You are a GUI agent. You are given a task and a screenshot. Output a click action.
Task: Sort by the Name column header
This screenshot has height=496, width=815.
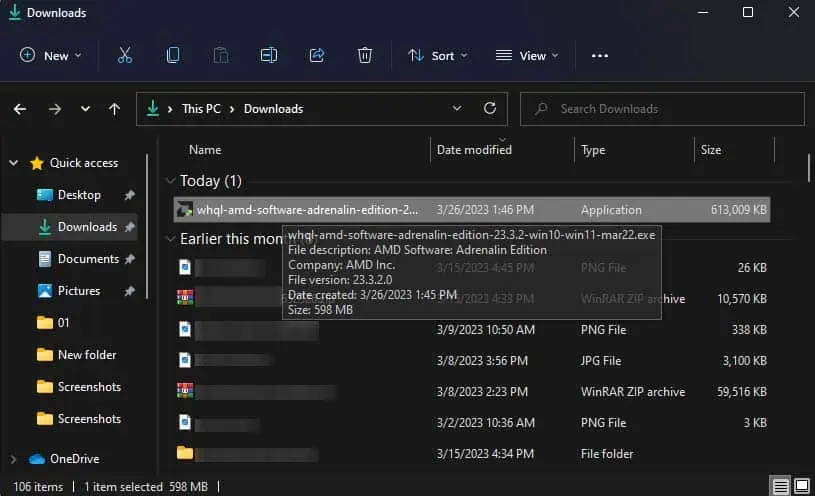pyautogui.click(x=205, y=150)
